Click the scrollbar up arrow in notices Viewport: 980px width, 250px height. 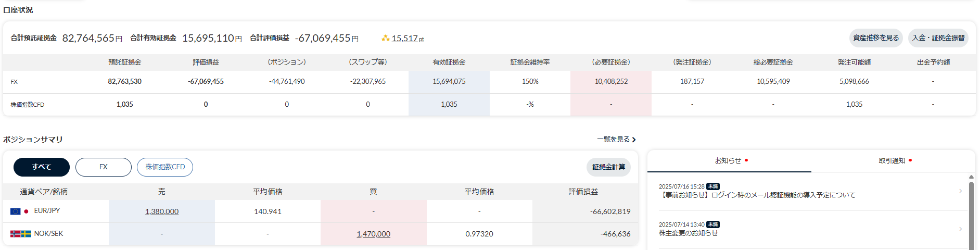(x=971, y=177)
